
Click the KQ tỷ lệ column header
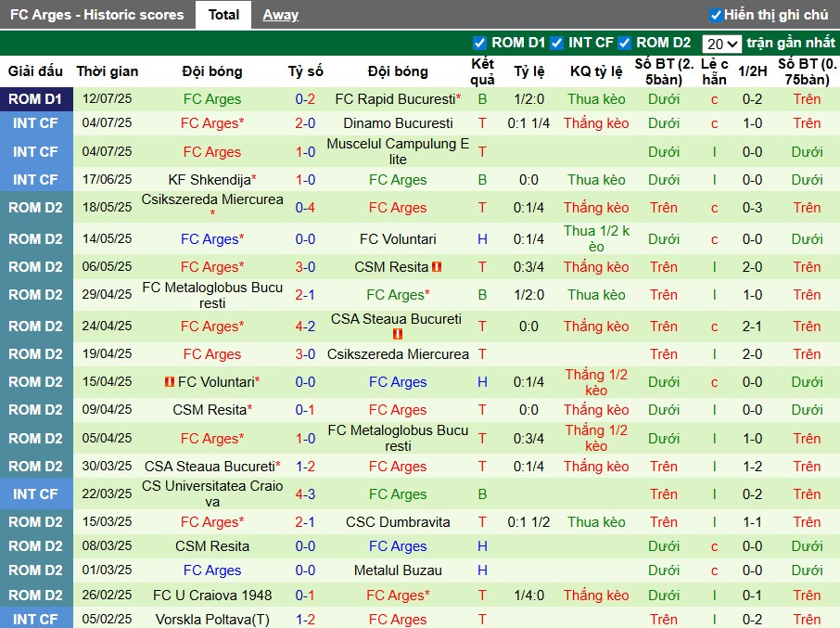(596, 71)
